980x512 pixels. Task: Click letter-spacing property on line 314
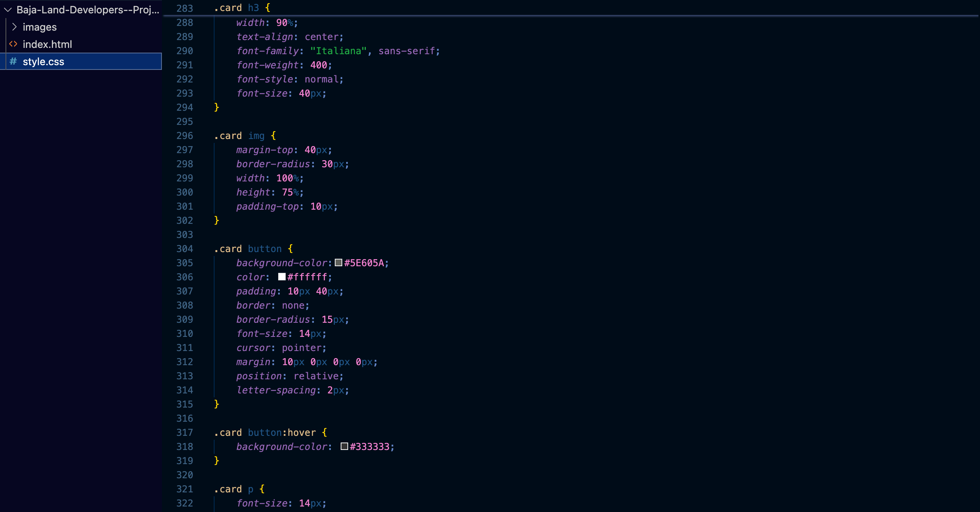coord(276,390)
